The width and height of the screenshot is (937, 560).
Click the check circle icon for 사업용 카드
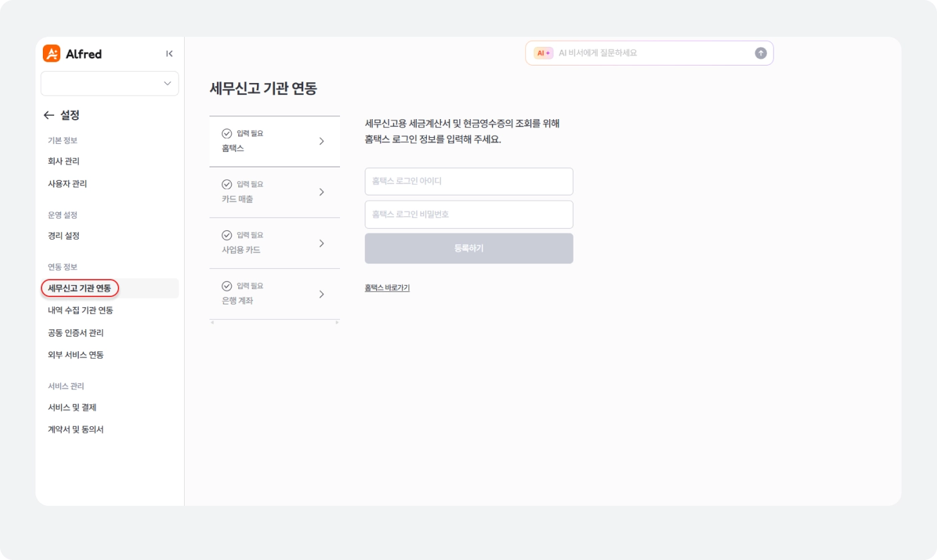point(227,235)
